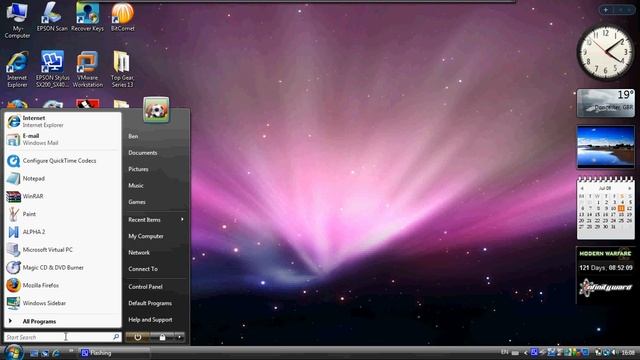Select the EPSON Stylus SX200 desktop icon
Image resolution: width=640 pixels, height=360 pixels.
(52, 69)
